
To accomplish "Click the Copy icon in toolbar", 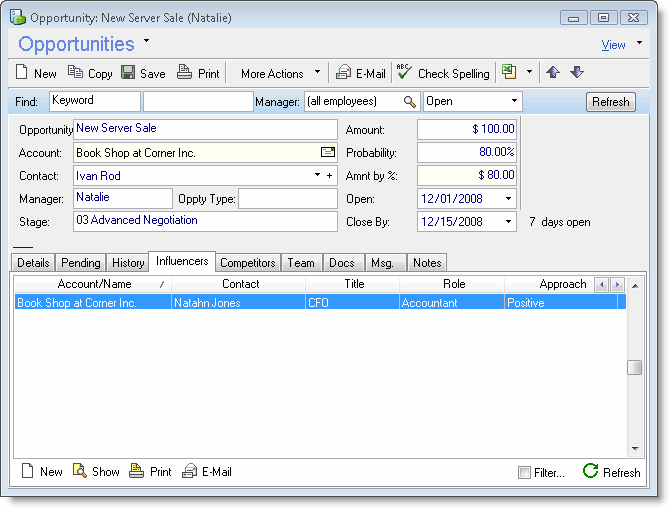I will point(76,73).
